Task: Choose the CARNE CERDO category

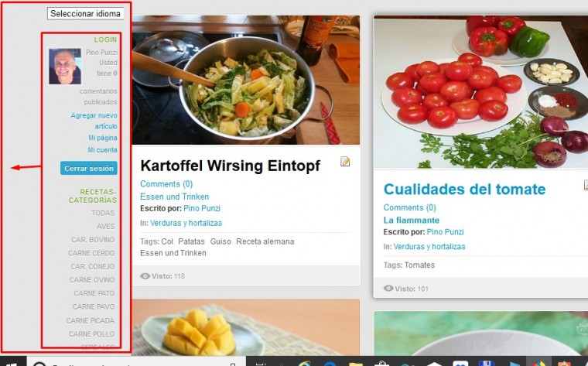Action: [x=91, y=253]
